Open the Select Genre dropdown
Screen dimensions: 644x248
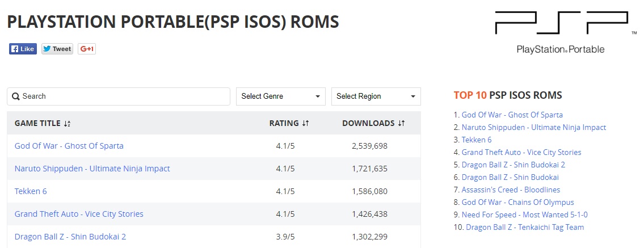coord(280,96)
